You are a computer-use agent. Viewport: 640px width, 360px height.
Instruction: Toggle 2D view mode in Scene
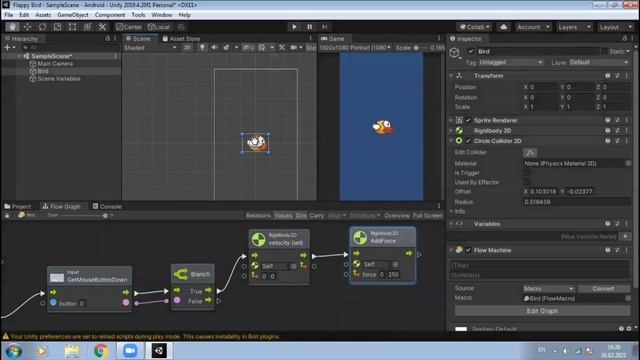point(187,48)
